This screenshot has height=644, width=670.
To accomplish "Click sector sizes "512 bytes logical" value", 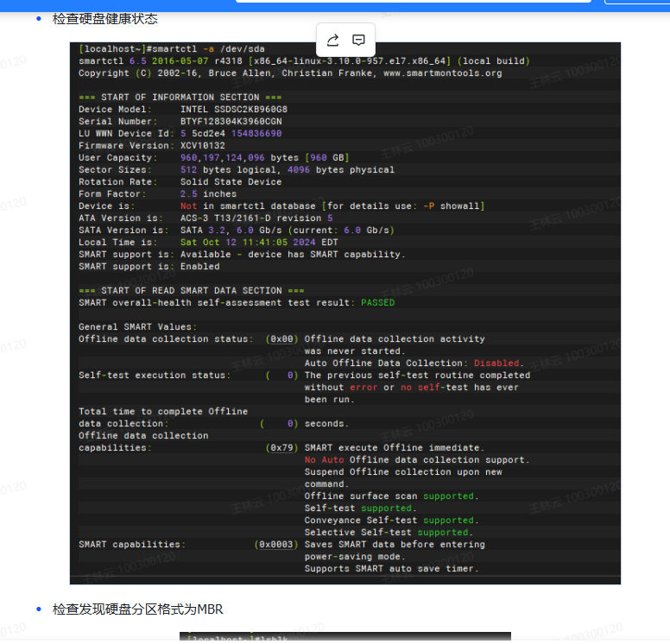I will (x=228, y=170).
